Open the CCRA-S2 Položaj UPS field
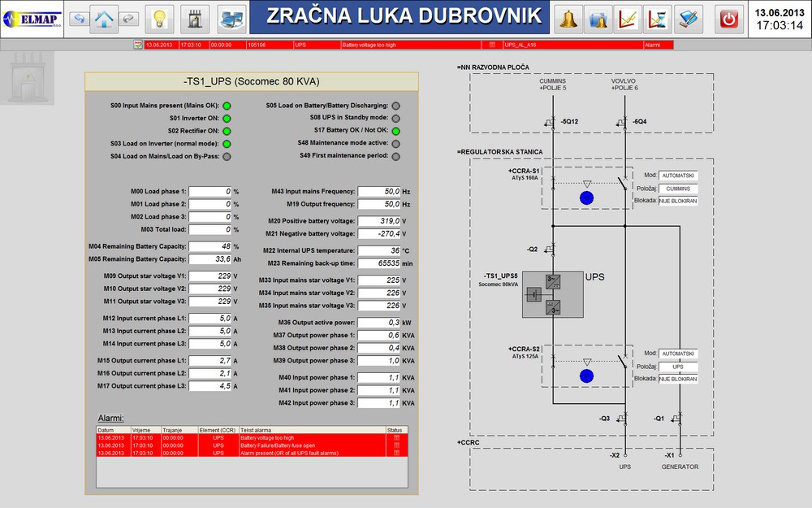 click(678, 367)
